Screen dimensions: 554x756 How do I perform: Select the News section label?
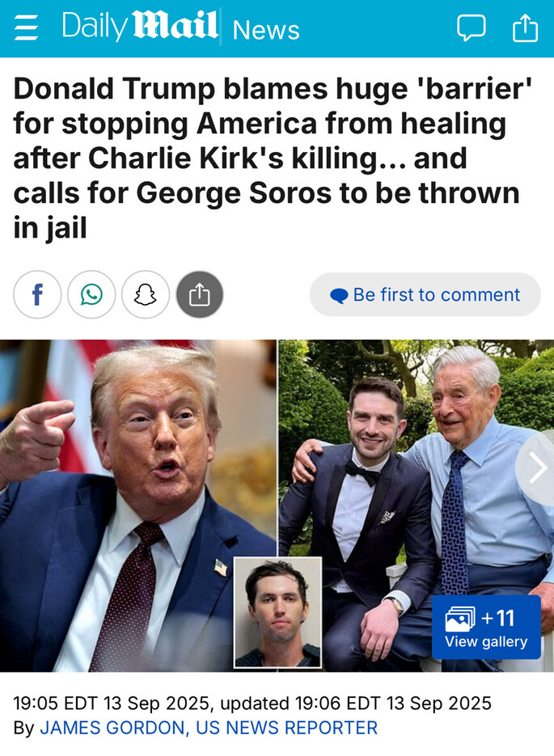pos(266,30)
